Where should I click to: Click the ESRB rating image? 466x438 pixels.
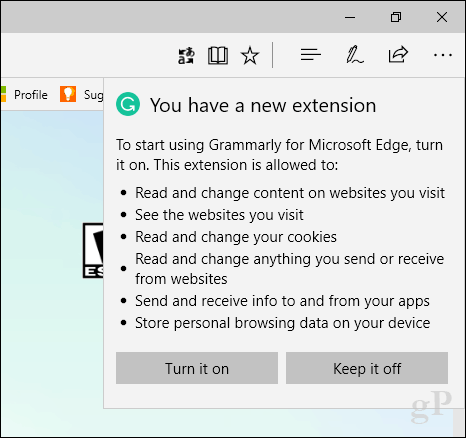(93, 250)
